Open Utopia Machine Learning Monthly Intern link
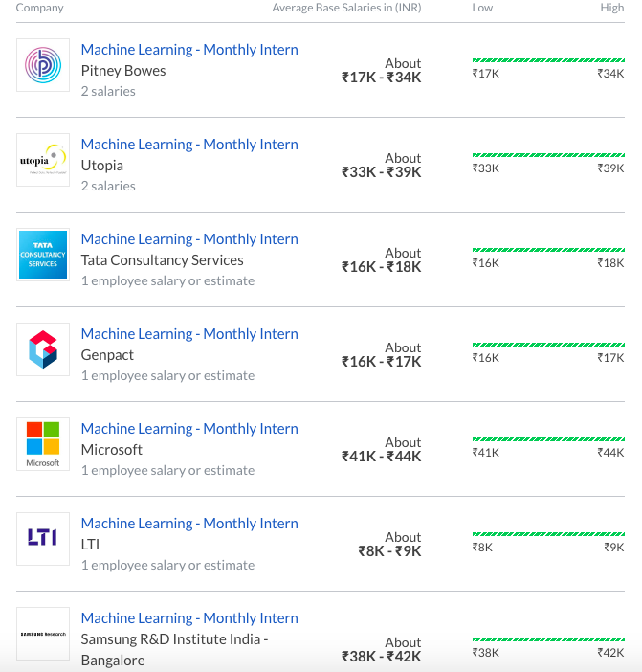 189,145
